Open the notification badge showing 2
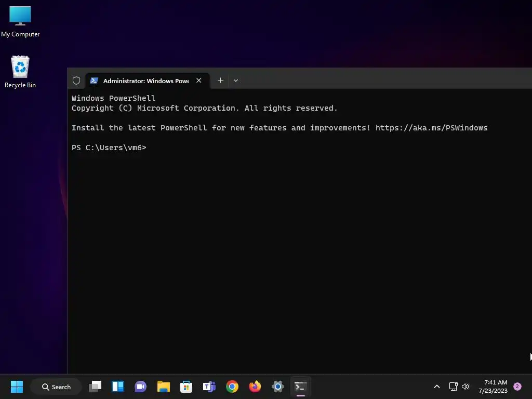The height and width of the screenshot is (399, 532). (x=517, y=387)
